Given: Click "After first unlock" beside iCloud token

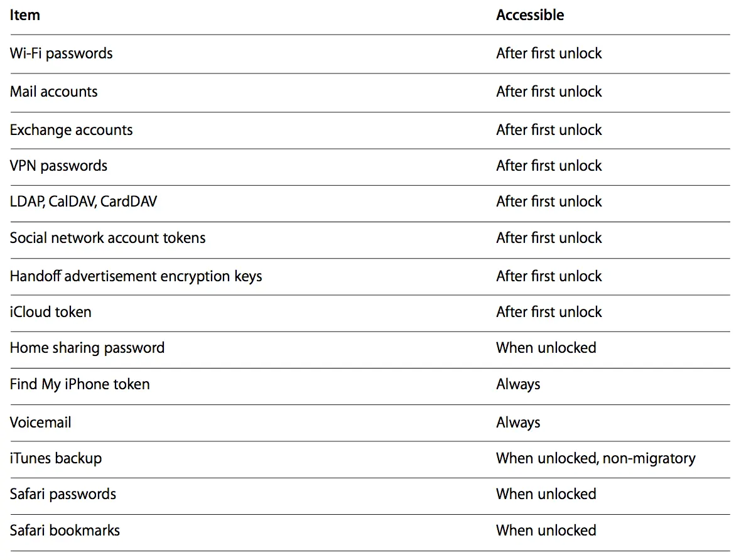Looking at the screenshot, I should [549, 312].
